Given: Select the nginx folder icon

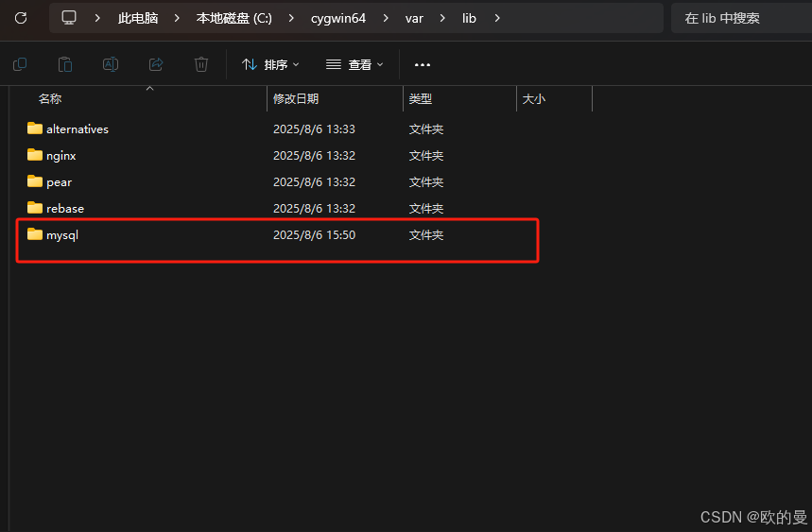Looking at the screenshot, I should point(35,155).
